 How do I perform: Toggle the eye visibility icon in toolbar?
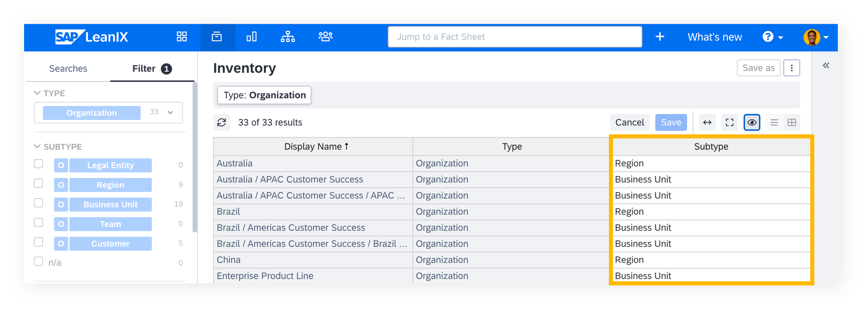click(752, 122)
